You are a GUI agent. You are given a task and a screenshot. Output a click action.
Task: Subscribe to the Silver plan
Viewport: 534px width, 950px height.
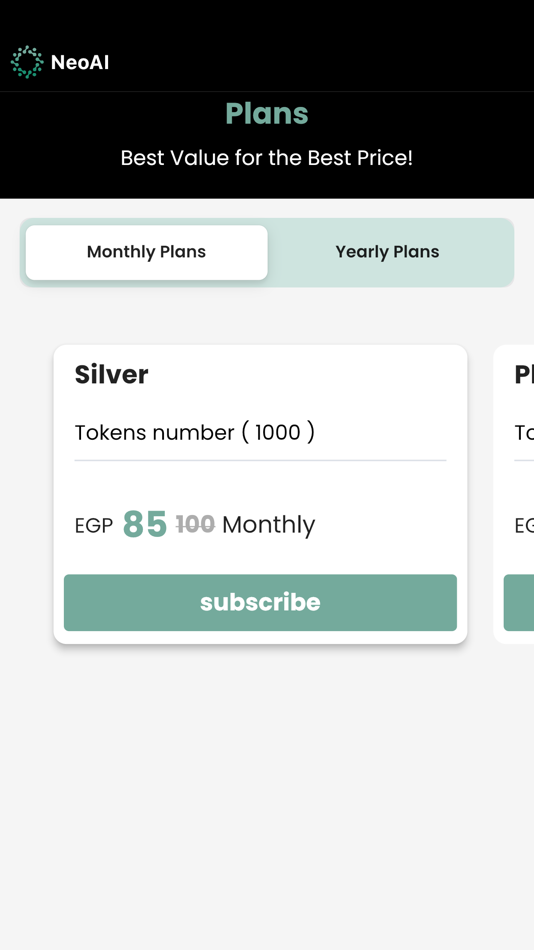[260, 602]
